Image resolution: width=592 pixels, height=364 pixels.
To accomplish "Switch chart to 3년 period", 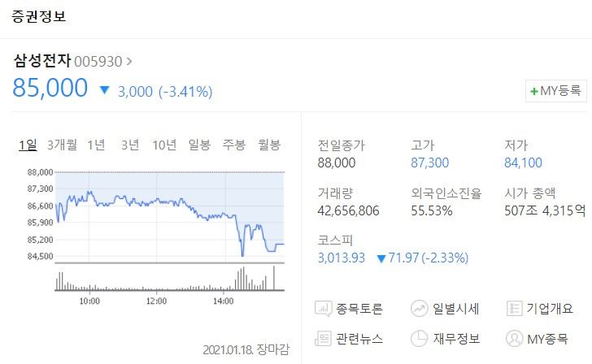I will [x=130, y=145].
